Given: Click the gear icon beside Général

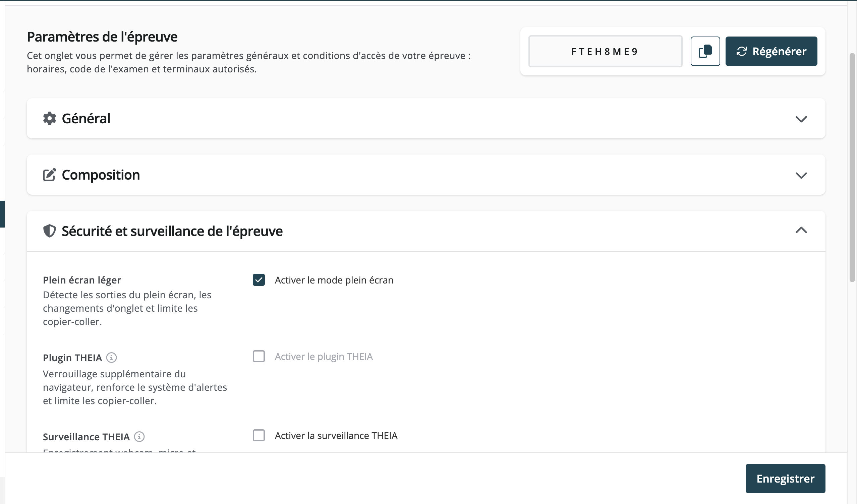Looking at the screenshot, I should tap(49, 118).
